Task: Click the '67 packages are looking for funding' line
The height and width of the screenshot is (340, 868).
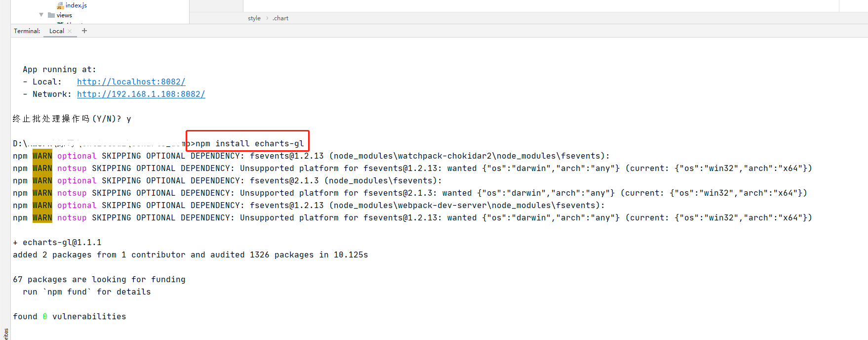Action: [99, 280]
